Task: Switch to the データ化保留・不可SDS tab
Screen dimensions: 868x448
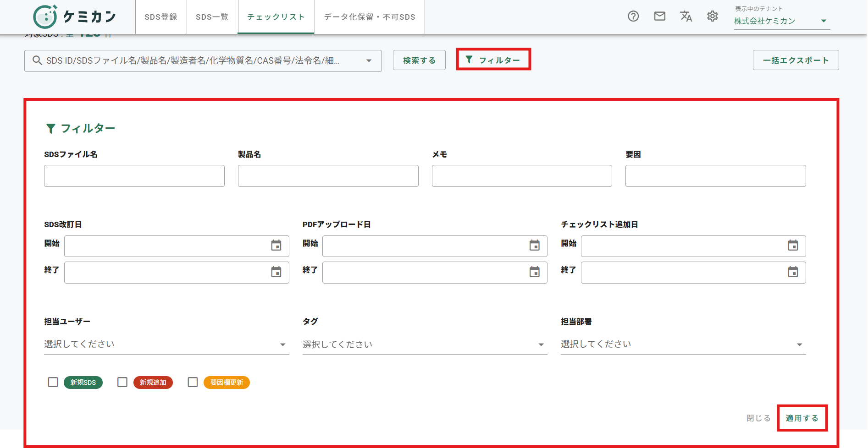Action: tap(370, 17)
